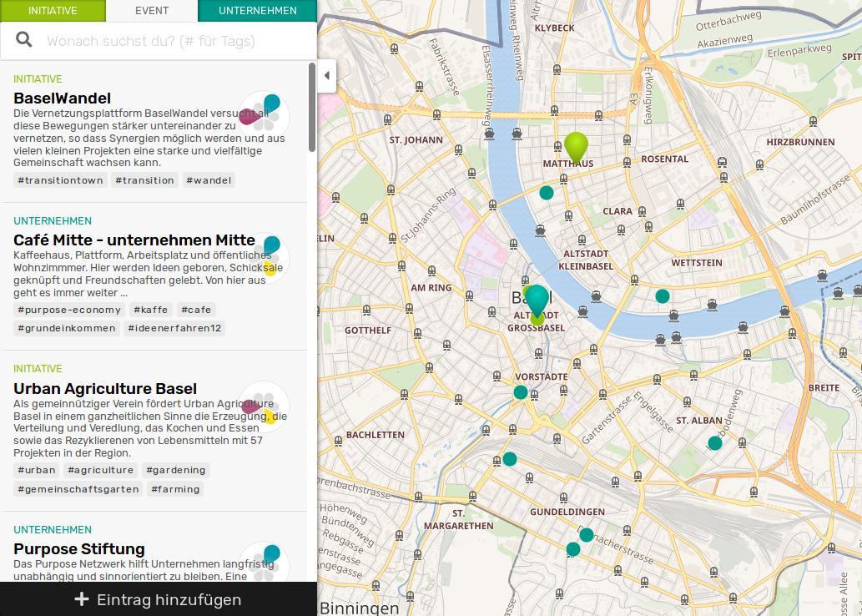This screenshot has width=862, height=616.
Task: Click the teal dot marker near St. Alban
Action: 715,443
